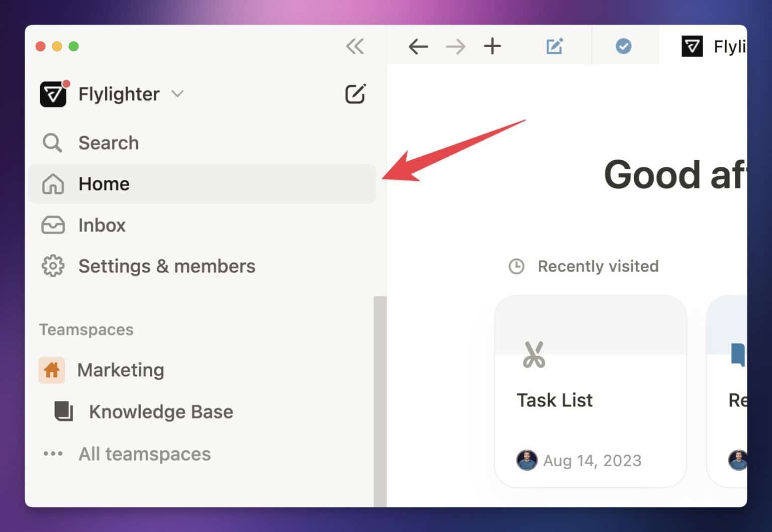Open Settings & members
Viewport: 772px width, 532px height.
166,266
